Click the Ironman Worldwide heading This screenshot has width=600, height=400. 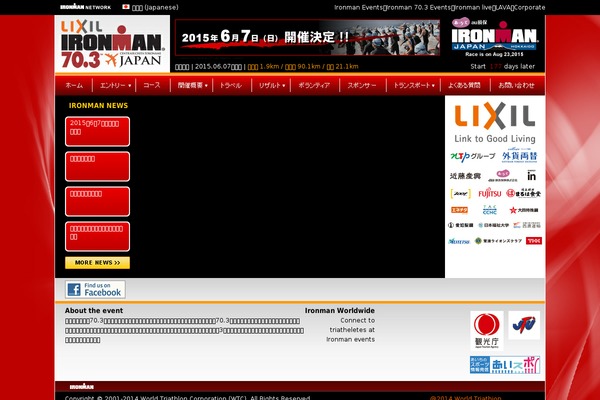point(339,310)
